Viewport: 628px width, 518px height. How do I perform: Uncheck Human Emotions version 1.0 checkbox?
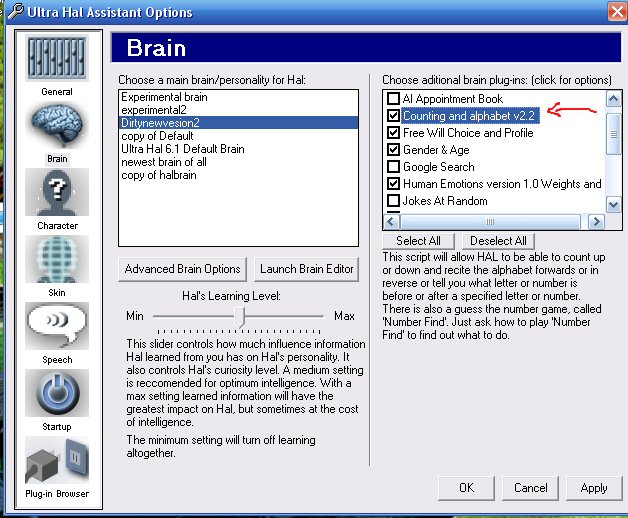coord(393,184)
